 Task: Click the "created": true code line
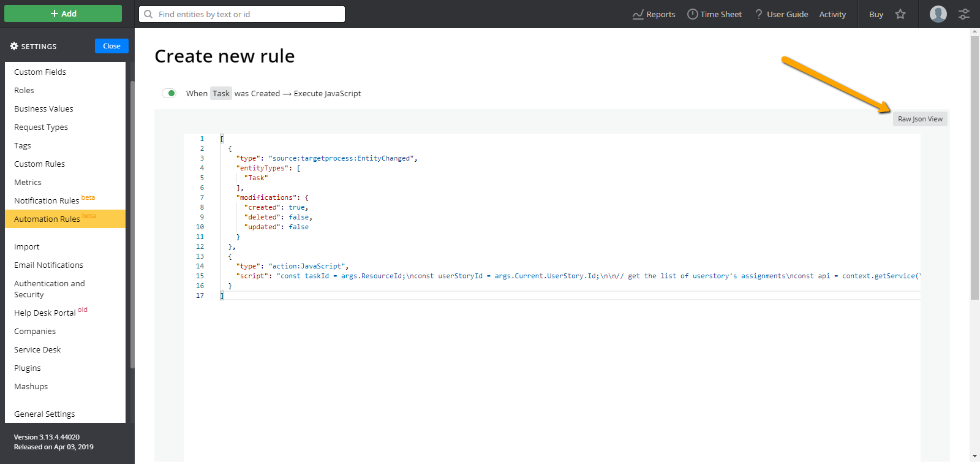[276, 207]
